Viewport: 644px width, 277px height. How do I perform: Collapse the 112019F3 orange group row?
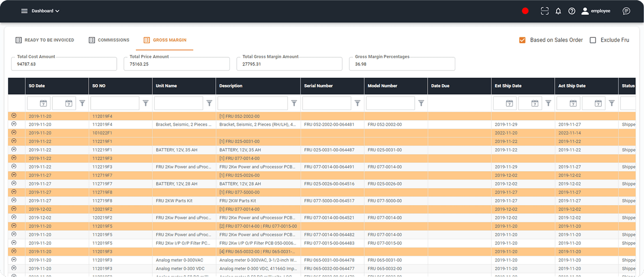14,251
